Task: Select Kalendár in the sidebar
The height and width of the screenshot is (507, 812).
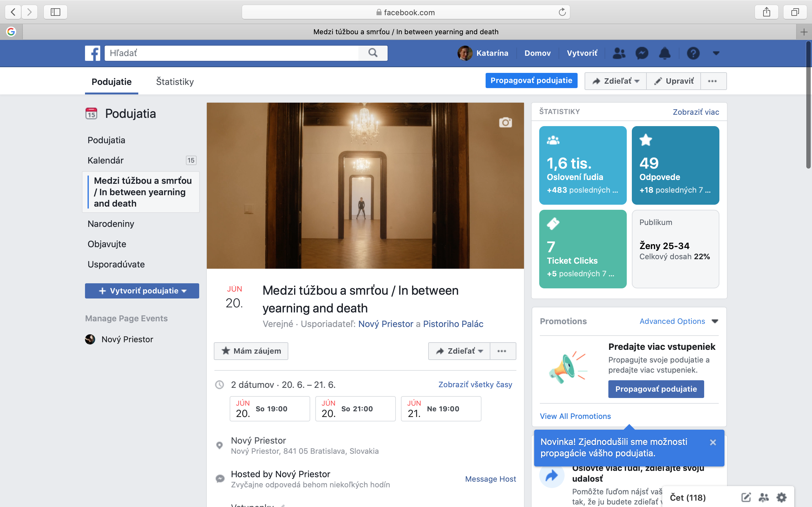Action: pyautogui.click(x=106, y=160)
